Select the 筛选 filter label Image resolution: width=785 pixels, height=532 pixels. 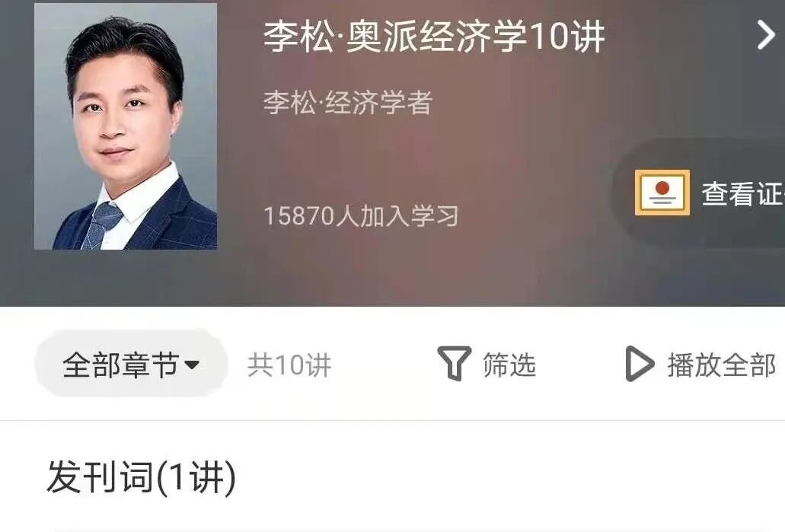click(509, 365)
